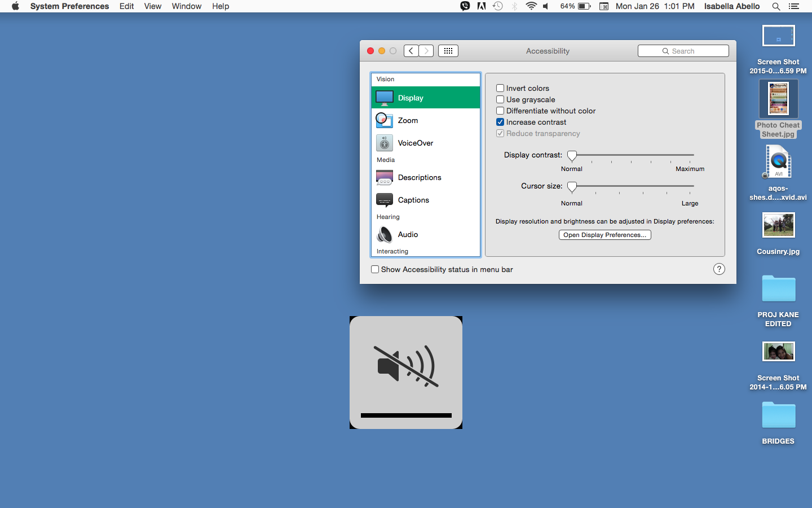Image resolution: width=812 pixels, height=508 pixels.
Task: Select Zoom in the Vision sidebar
Action: pyautogui.click(x=408, y=120)
